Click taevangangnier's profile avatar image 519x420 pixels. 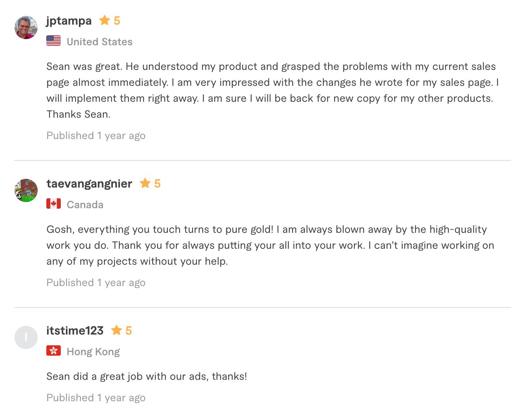coord(26,190)
